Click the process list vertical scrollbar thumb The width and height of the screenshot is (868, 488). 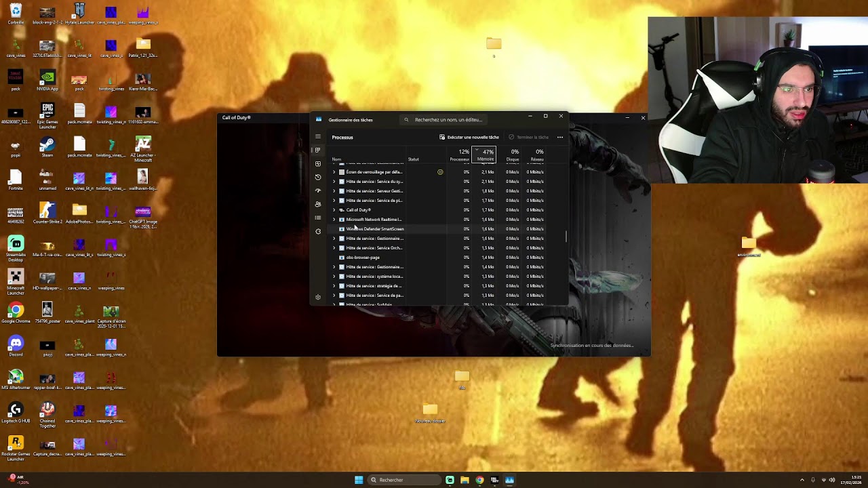pos(566,237)
